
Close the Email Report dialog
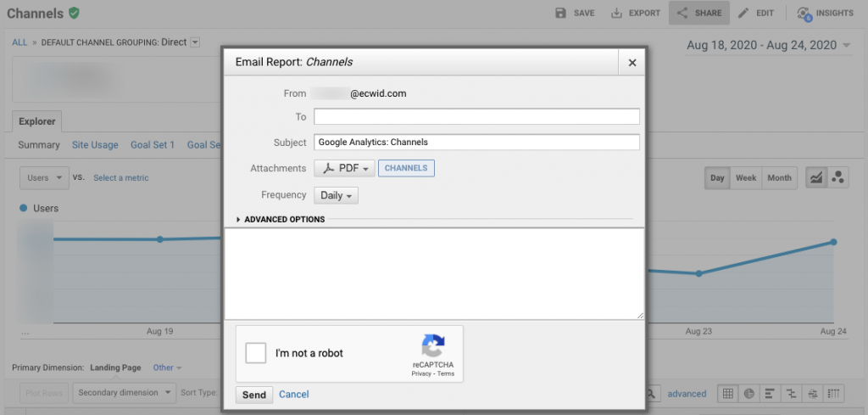[x=632, y=63]
